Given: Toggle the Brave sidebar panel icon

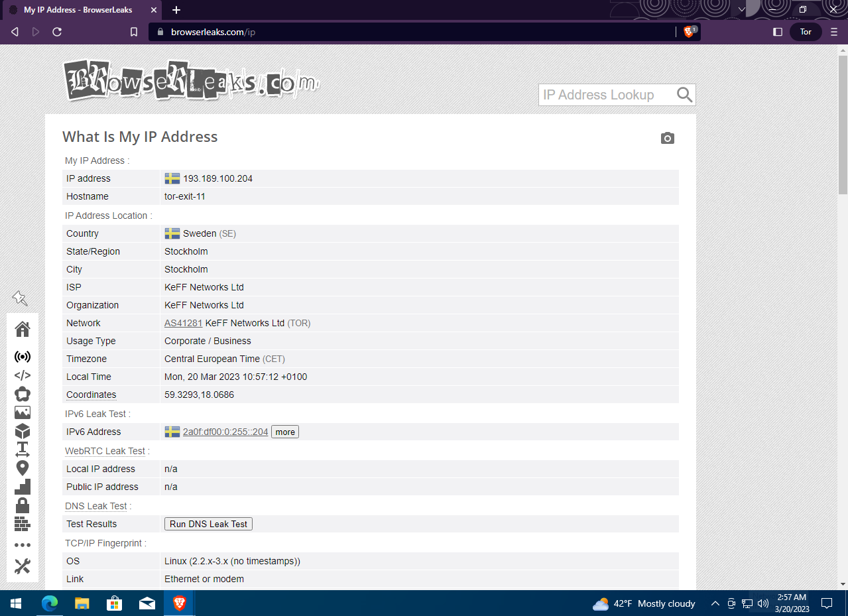Looking at the screenshot, I should click(778, 32).
